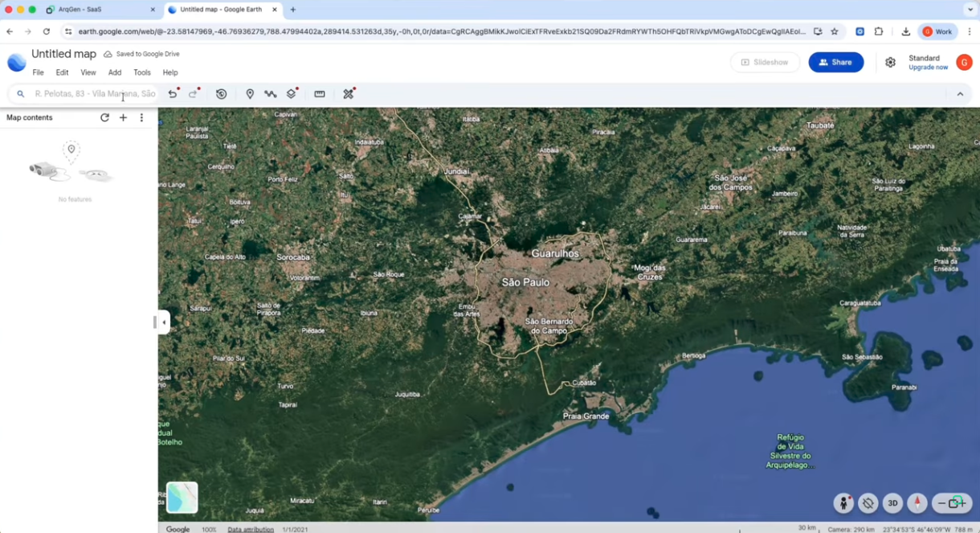This screenshot has width=980, height=533.
Task: Zoom in with the plus button
Action: 962,503
